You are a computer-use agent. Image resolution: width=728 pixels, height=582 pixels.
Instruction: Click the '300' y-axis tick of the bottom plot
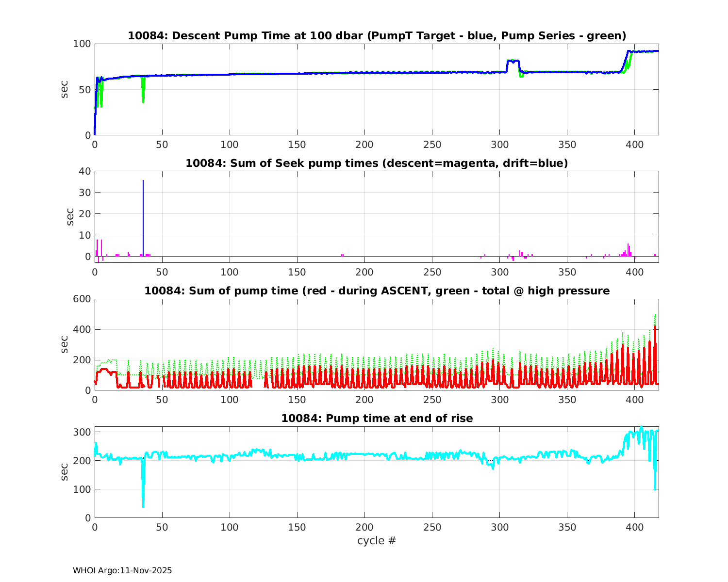(x=84, y=432)
